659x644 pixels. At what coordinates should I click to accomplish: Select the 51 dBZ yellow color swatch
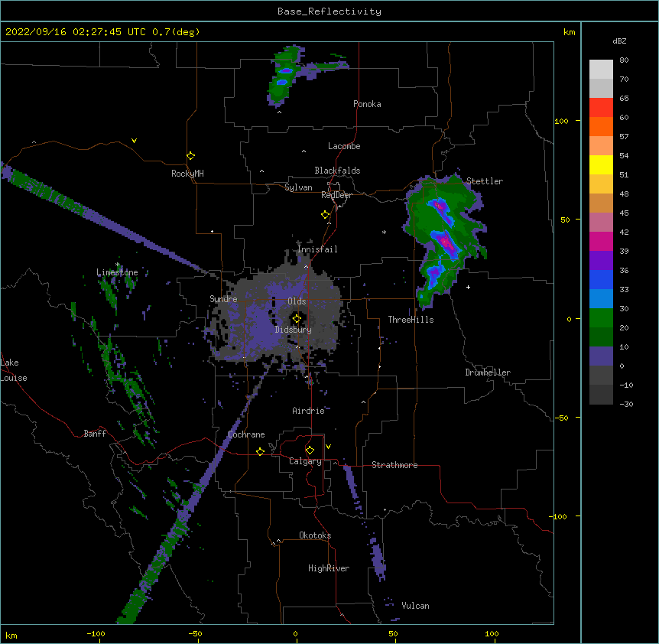[601, 164]
